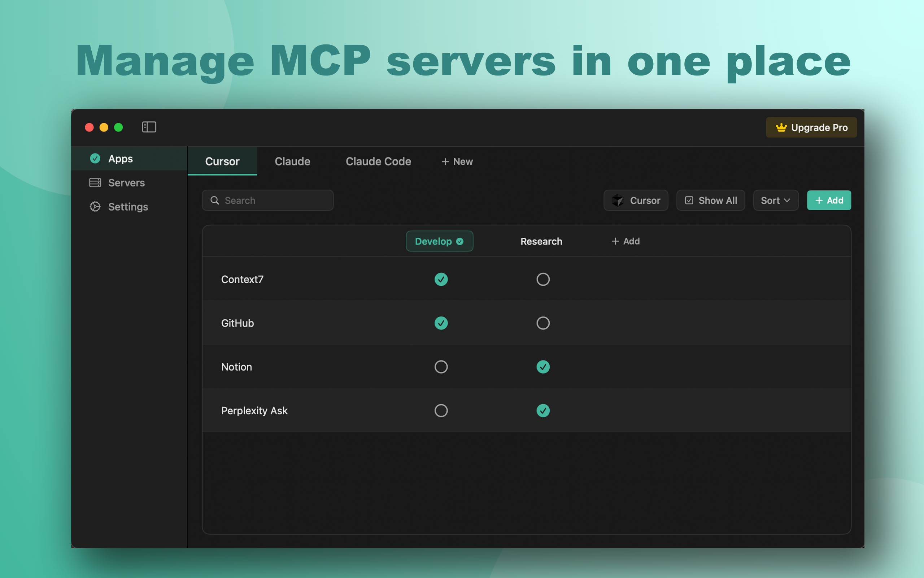This screenshot has height=578, width=924.
Task: Maximize the window with green button
Action: [118, 127]
